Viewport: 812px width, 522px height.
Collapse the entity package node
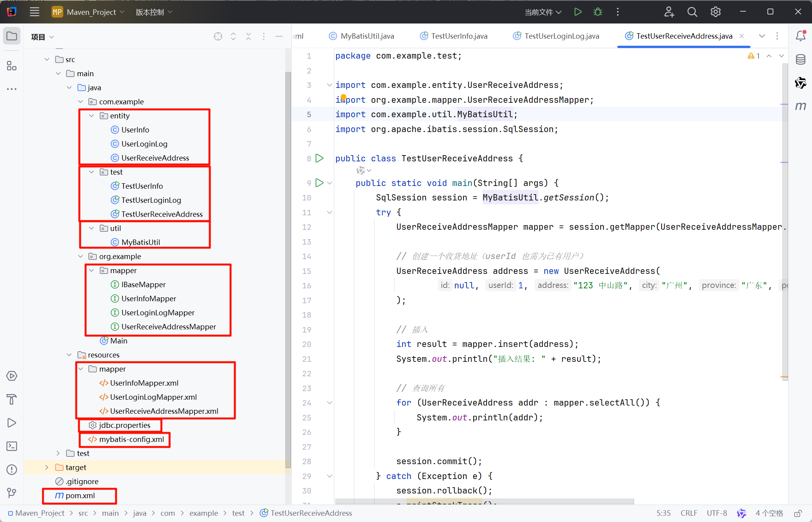click(91, 116)
